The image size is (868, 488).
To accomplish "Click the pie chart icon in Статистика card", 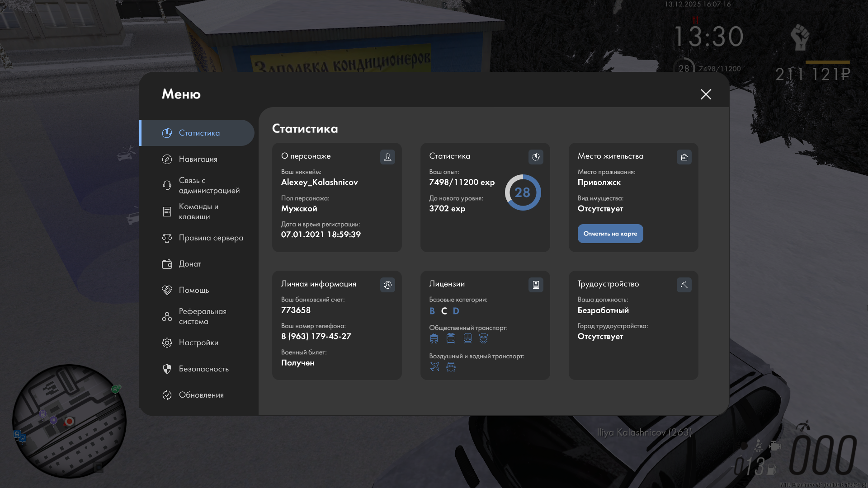I will coord(536,157).
